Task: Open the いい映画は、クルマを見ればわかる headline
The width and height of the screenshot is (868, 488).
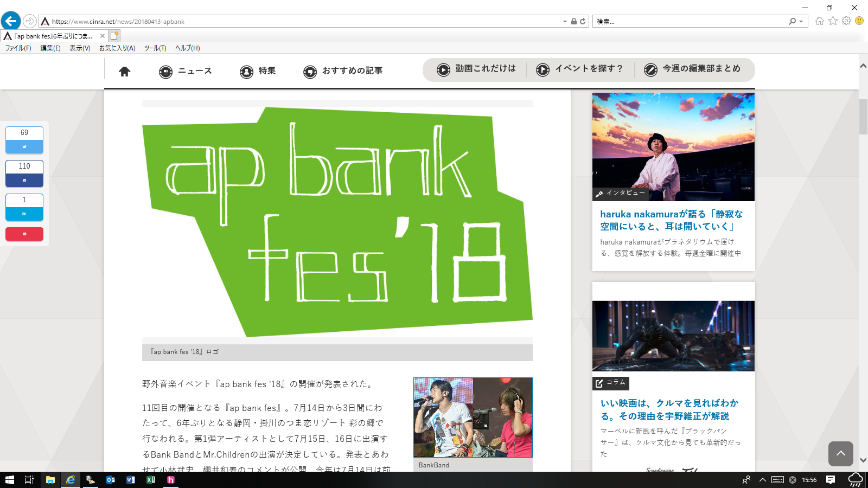Action: tap(669, 409)
